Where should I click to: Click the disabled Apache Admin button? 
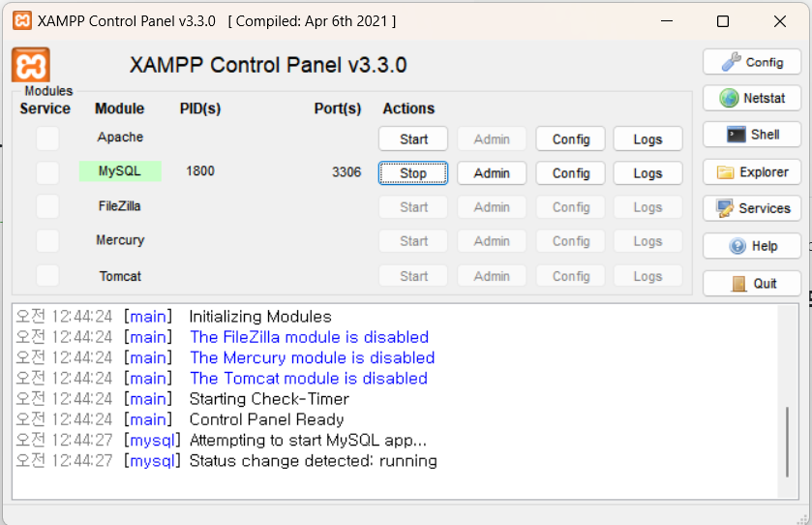click(x=492, y=139)
